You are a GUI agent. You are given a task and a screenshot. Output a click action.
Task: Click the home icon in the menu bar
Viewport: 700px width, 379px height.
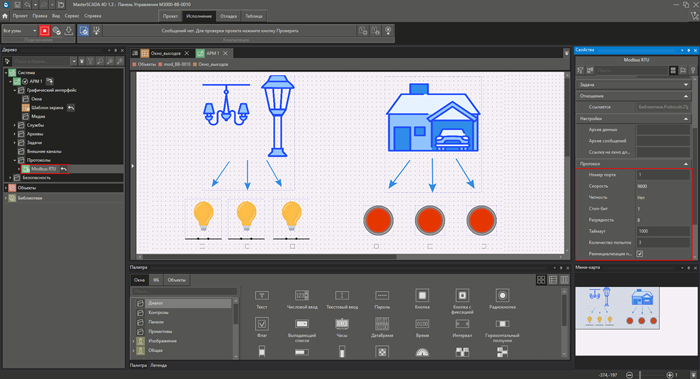[x=5, y=16]
